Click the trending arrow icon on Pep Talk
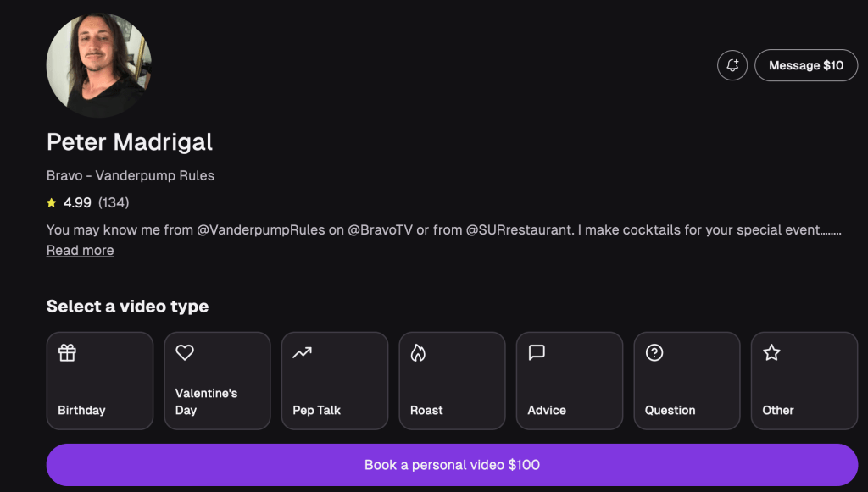 pyautogui.click(x=302, y=353)
